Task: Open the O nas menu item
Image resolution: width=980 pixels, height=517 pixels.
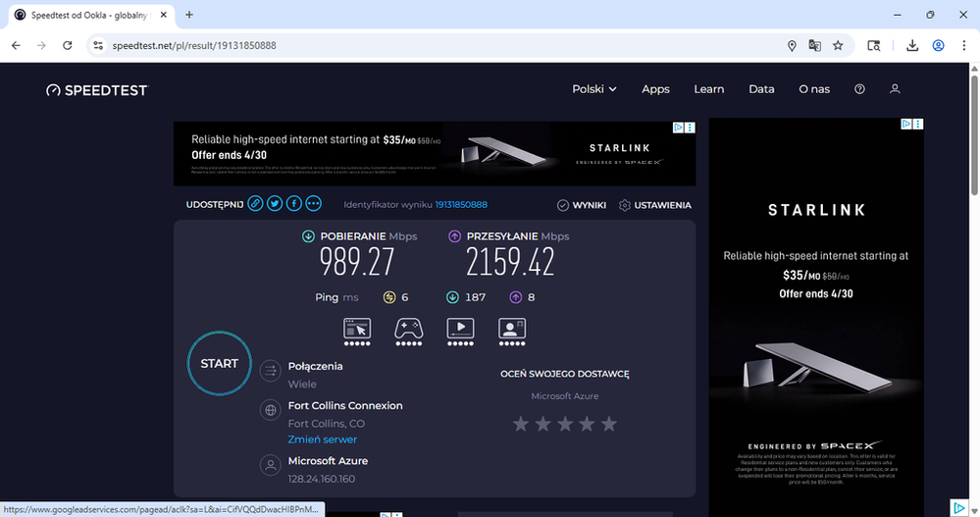Action: (x=814, y=89)
